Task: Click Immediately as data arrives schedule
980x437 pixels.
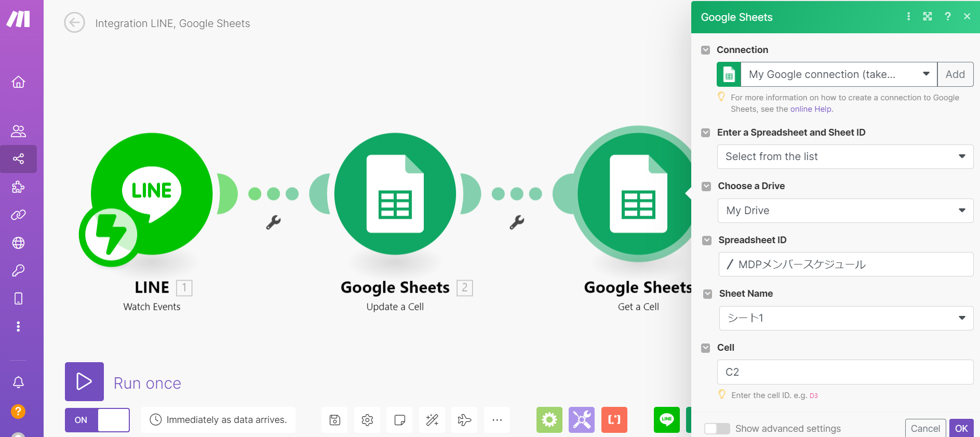Action: 218,420
